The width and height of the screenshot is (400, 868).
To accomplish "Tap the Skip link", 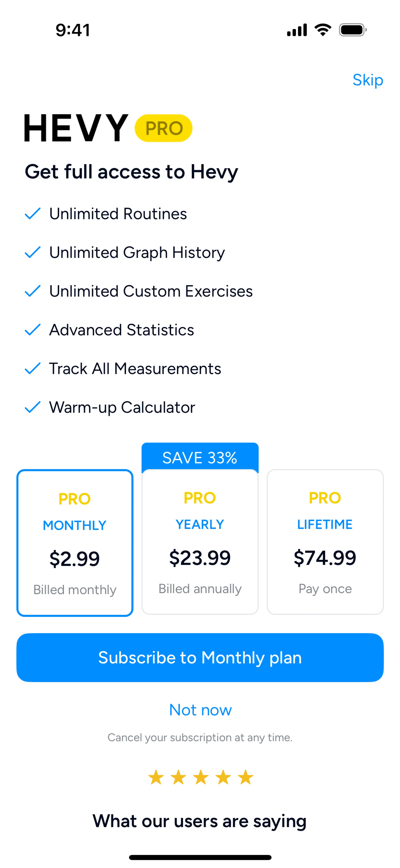I will point(367,80).
